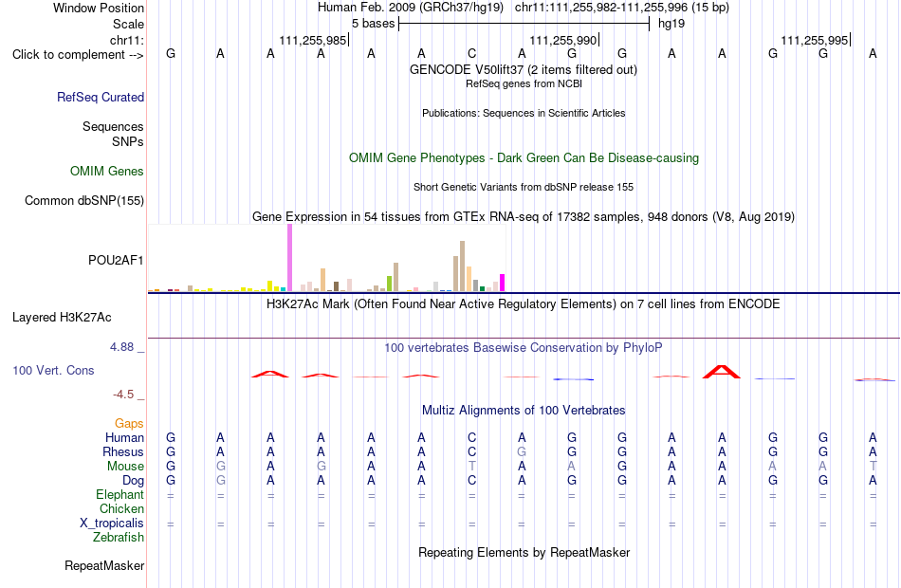Viewport: 901px width, 588px height.
Task: Click Multiz Alignments of 100 Vertebrates title
Action: [x=524, y=411]
